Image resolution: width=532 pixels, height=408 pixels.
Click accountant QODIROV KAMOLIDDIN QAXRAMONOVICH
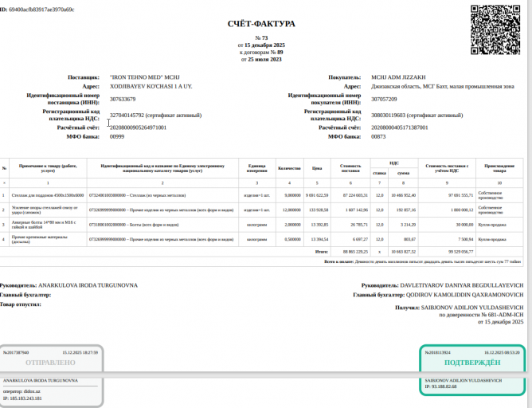(464, 295)
